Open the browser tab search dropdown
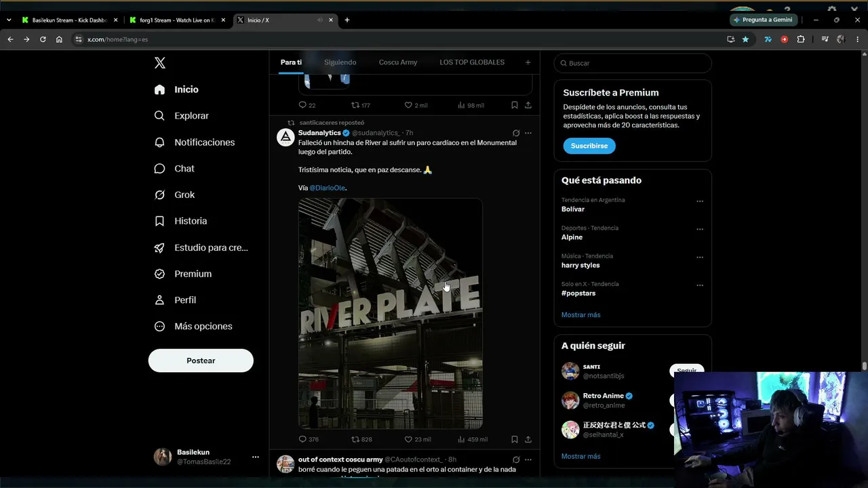 click(9, 20)
